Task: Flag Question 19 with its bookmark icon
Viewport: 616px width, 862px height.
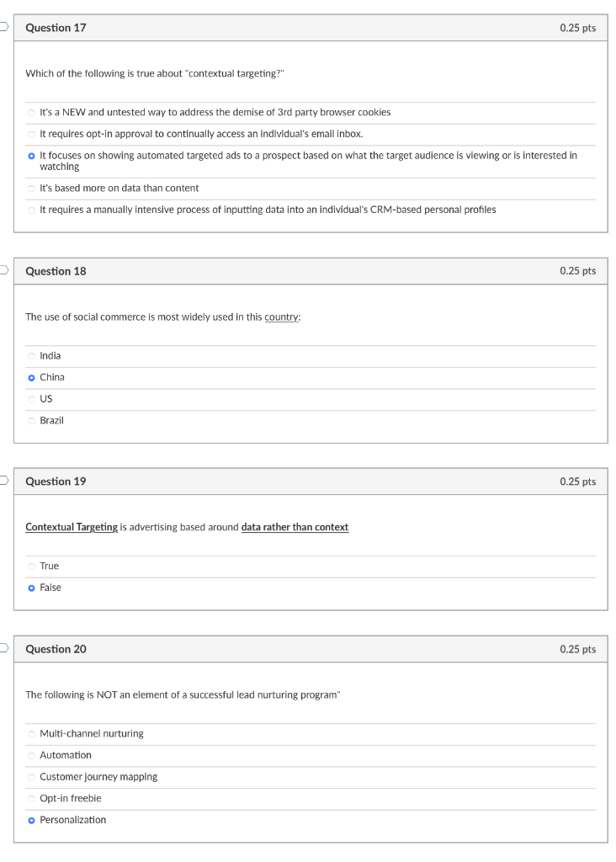Action: [3, 482]
